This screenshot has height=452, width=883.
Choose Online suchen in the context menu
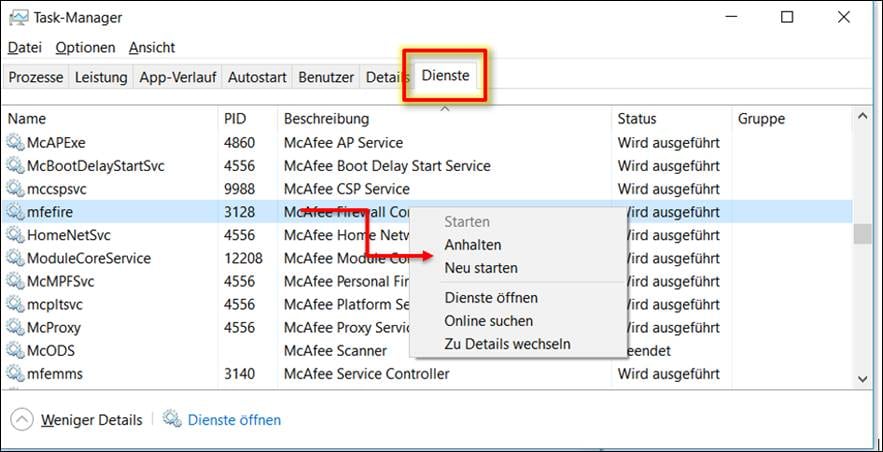(x=489, y=321)
